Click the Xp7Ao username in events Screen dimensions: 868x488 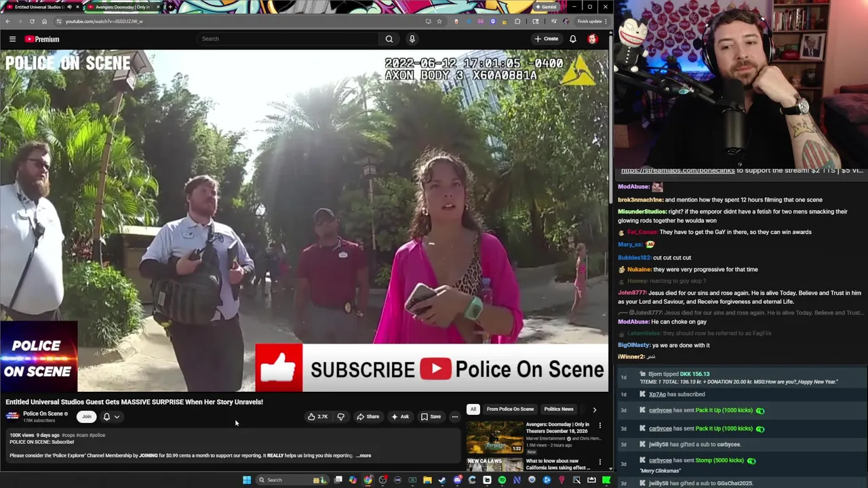(657, 394)
